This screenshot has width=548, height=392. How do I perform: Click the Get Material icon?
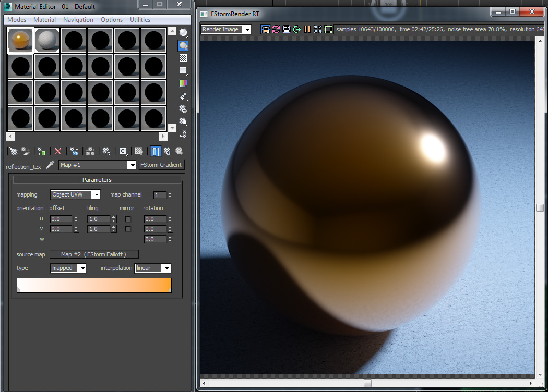13,151
